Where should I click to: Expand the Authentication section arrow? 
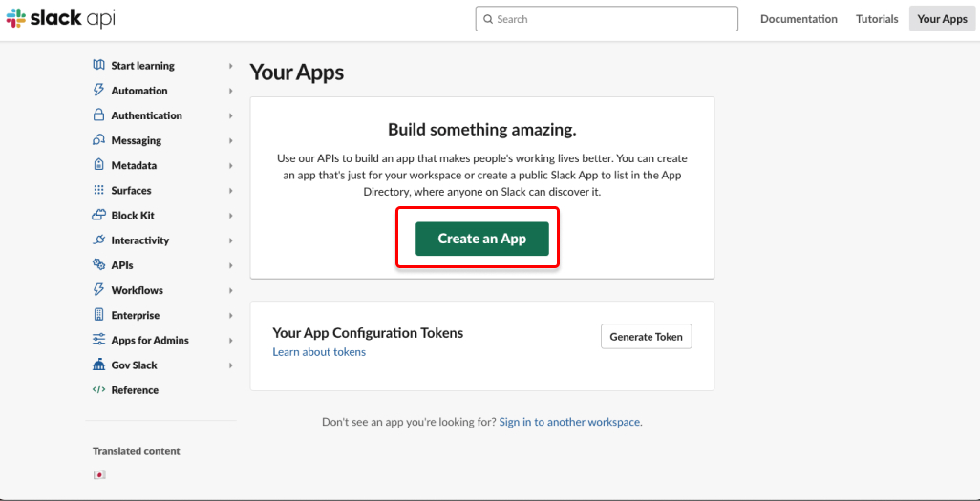click(230, 115)
